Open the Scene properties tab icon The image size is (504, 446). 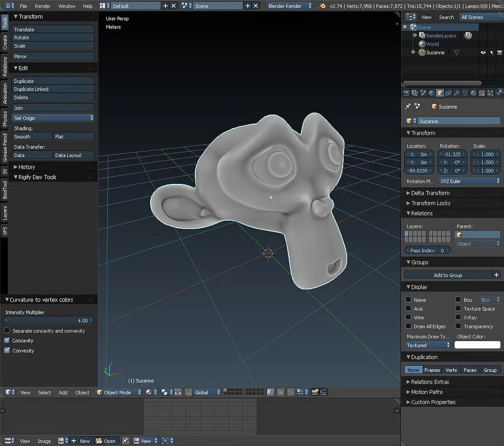click(423, 93)
